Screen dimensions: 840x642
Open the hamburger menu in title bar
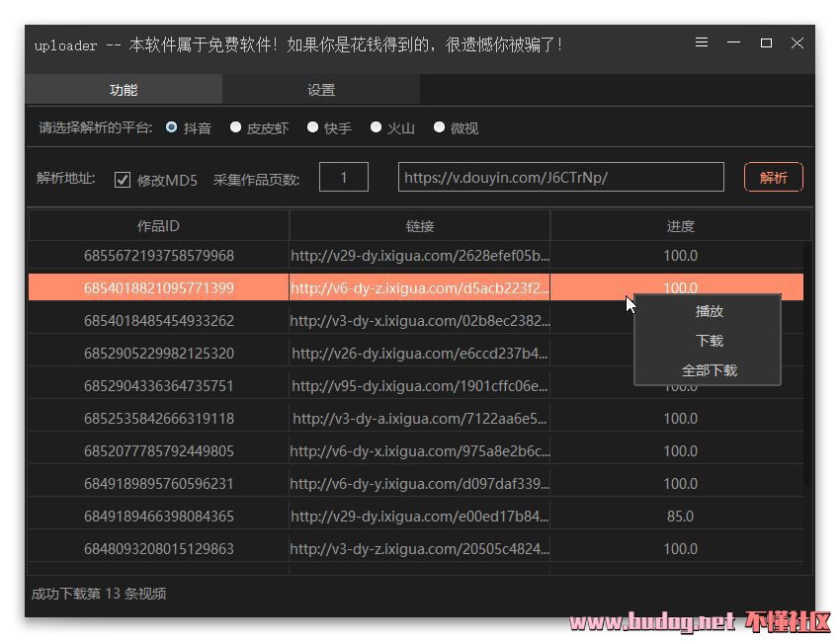click(x=702, y=43)
